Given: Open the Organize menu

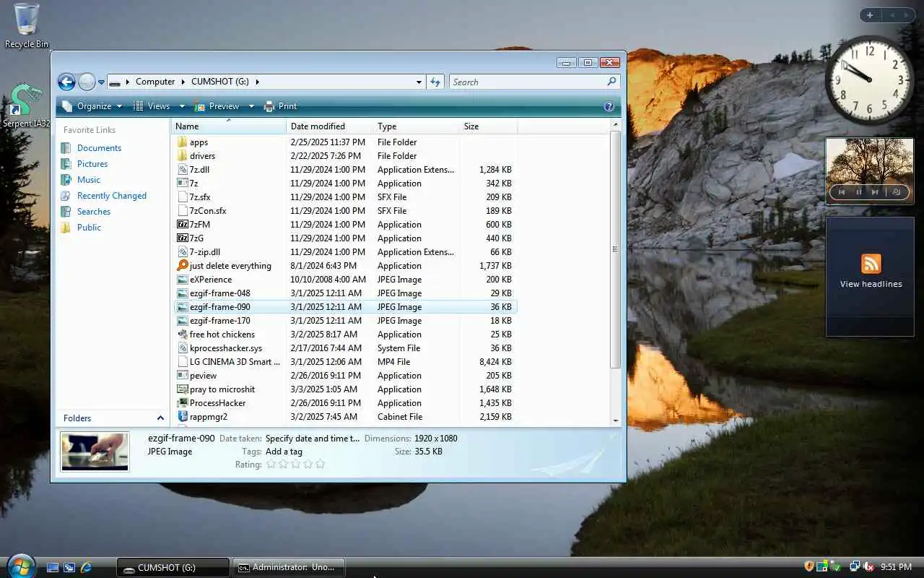Looking at the screenshot, I should (x=94, y=106).
